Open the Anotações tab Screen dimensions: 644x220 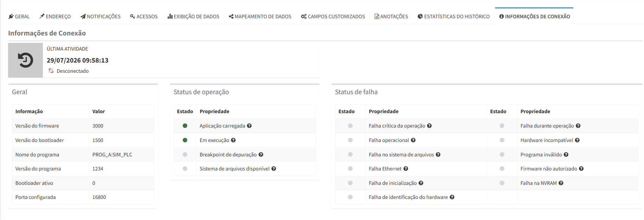(x=391, y=17)
